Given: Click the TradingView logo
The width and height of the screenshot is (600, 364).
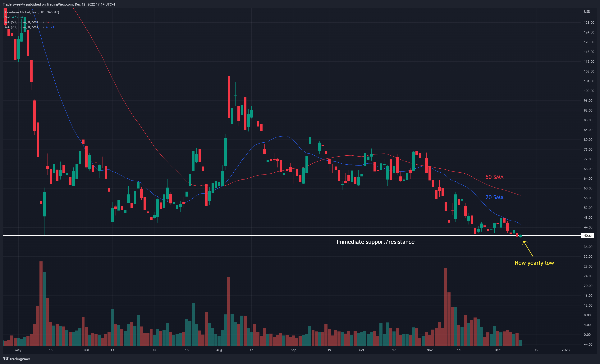Looking at the screenshot, I should point(16,359).
